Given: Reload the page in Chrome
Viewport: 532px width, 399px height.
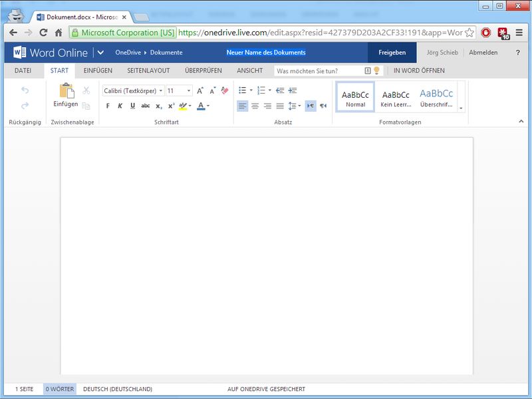Looking at the screenshot, I should coord(43,33).
